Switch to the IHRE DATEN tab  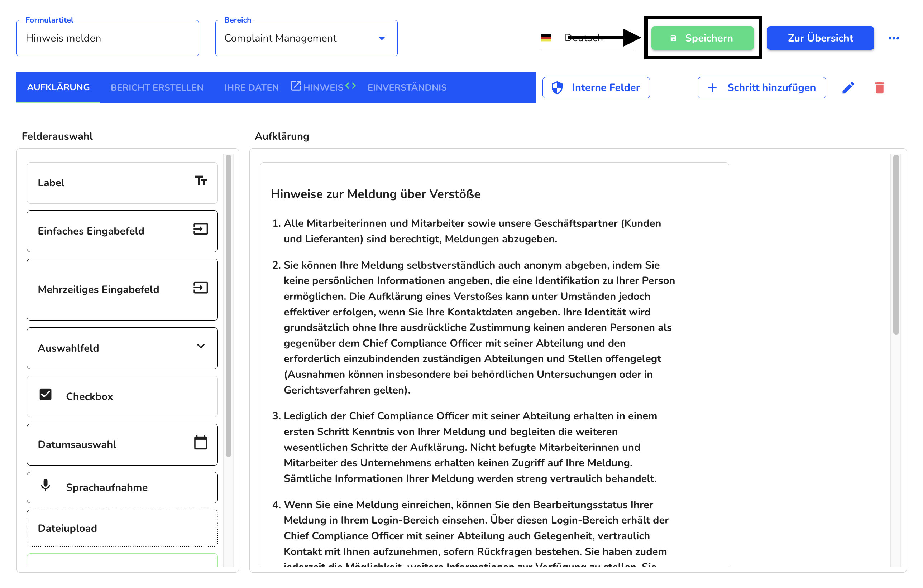click(252, 87)
